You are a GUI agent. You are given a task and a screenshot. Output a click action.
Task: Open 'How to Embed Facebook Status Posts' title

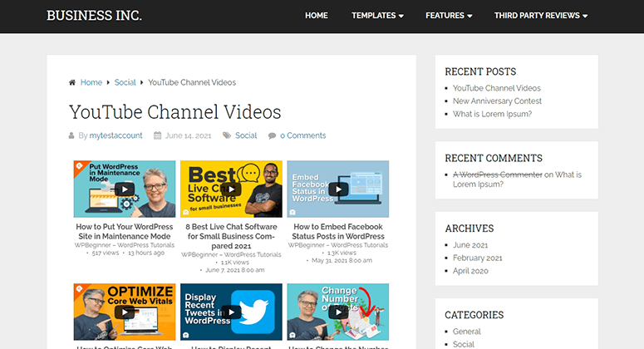coord(338,232)
